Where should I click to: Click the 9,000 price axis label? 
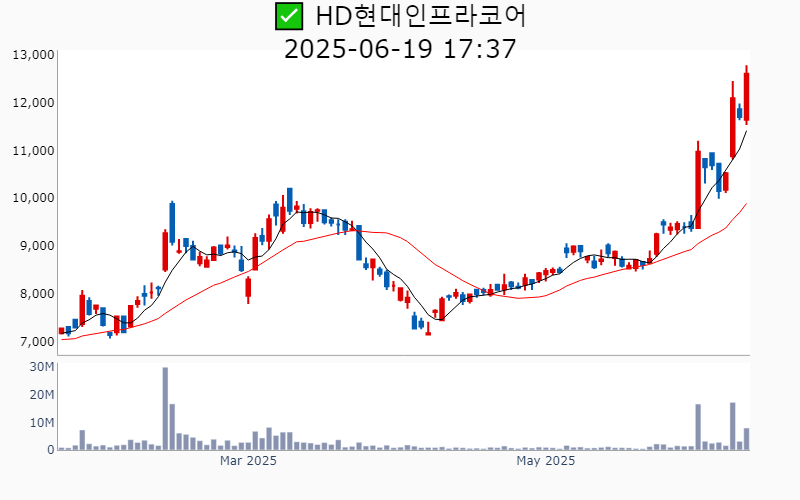(36, 246)
